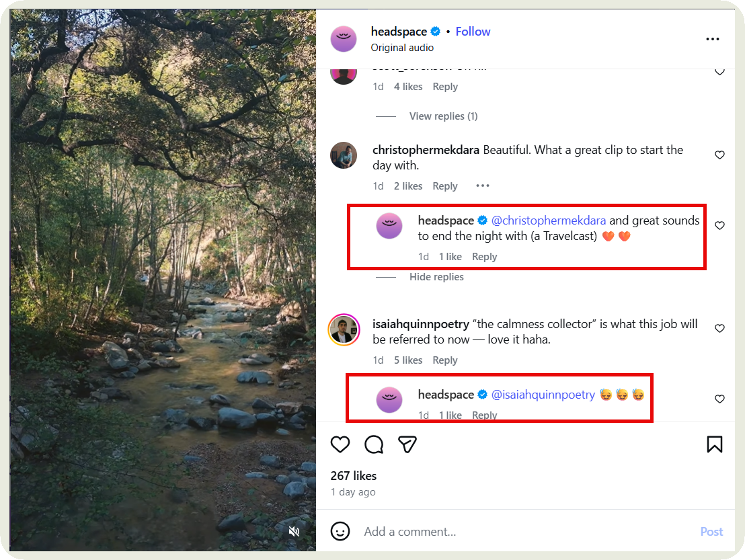The image size is (745, 560).
Task: Open the post options three-dot menu
Action: 712,38
